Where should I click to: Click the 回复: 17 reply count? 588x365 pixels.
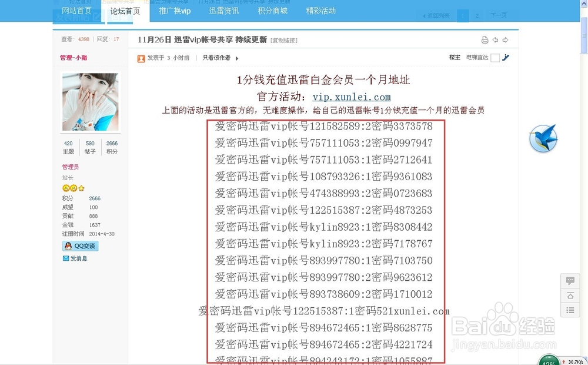[108, 39]
